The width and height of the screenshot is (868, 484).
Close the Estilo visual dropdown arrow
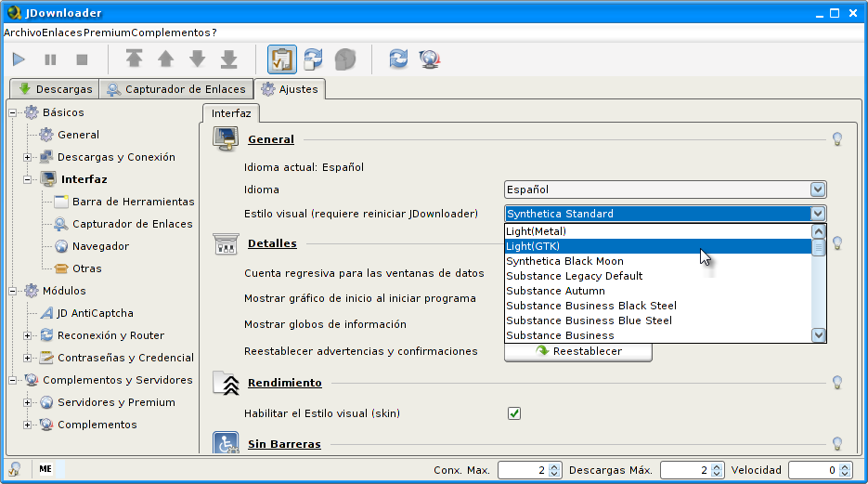(818, 214)
